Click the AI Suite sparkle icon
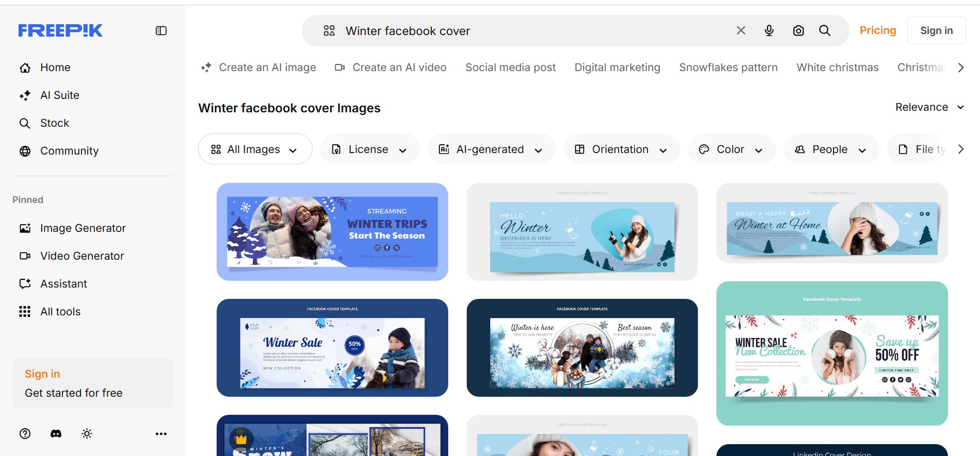This screenshot has width=980, height=456. click(x=25, y=95)
